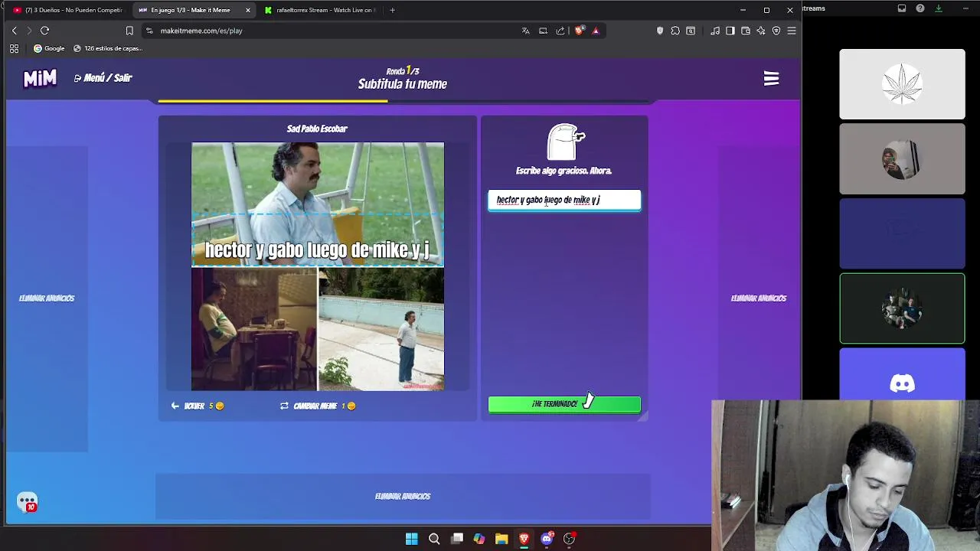The width and height of the screenshot is (980, 551).
Task: Click the pointing character mascot icon
Action: tap(565, 142)
